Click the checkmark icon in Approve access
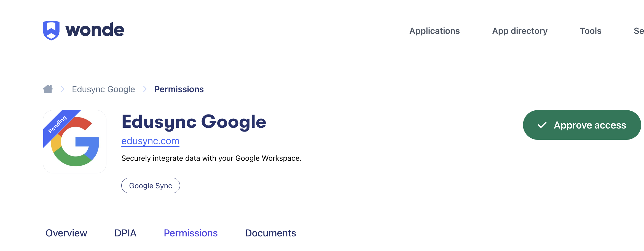Image resolution: width=644 pixels, height=251 pixels. [542, 125]
